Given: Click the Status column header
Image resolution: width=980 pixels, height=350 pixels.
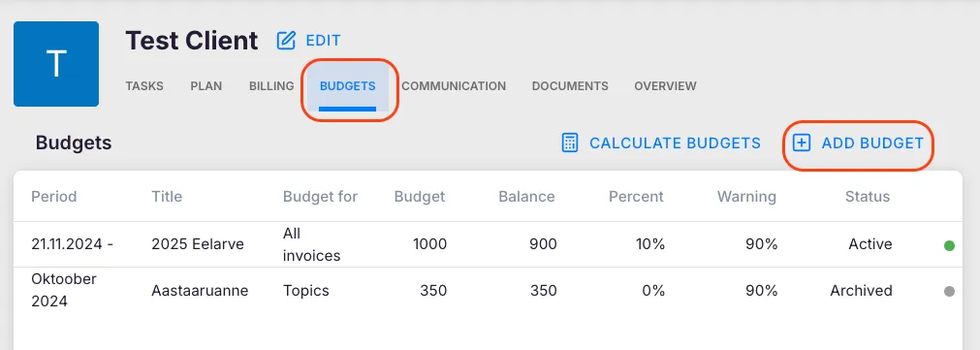Looking at the screenshot, I should click(x=868, y=197).
